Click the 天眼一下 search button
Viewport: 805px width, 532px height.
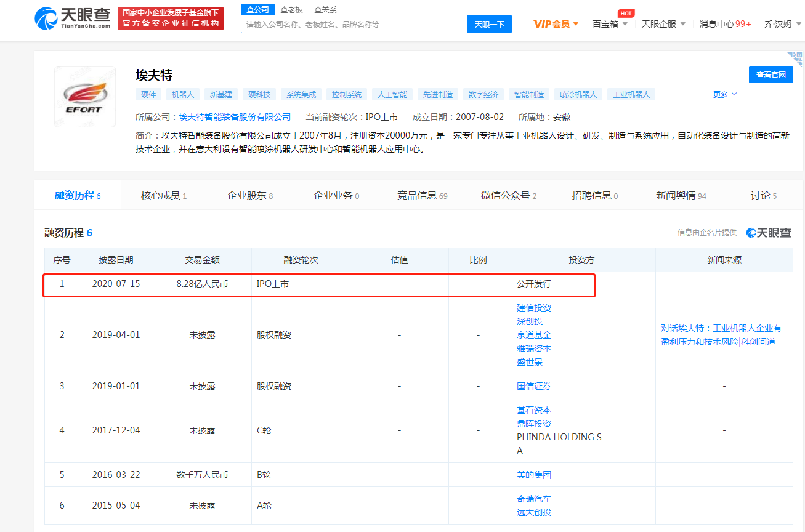pos(490,25)
